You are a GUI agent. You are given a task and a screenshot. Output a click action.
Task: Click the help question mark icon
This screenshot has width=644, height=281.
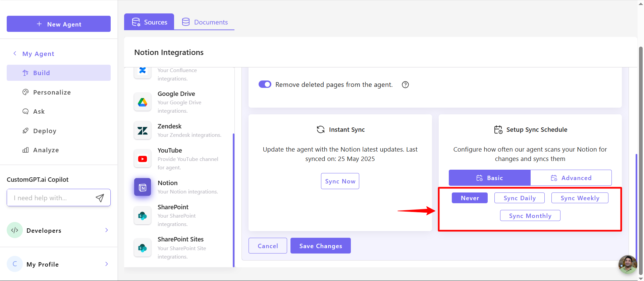(405, 85)
